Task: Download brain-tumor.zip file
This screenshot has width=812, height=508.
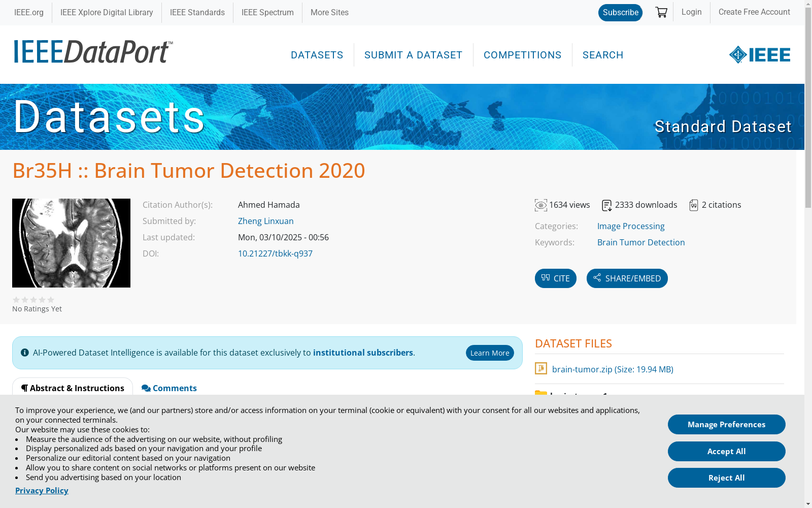Action: [613, 369]
